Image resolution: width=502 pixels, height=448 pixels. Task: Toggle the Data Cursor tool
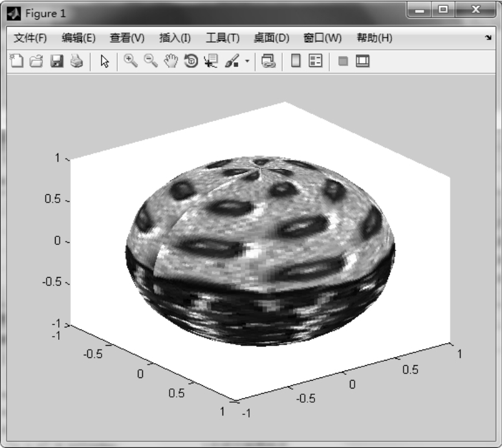coord(211,62)
